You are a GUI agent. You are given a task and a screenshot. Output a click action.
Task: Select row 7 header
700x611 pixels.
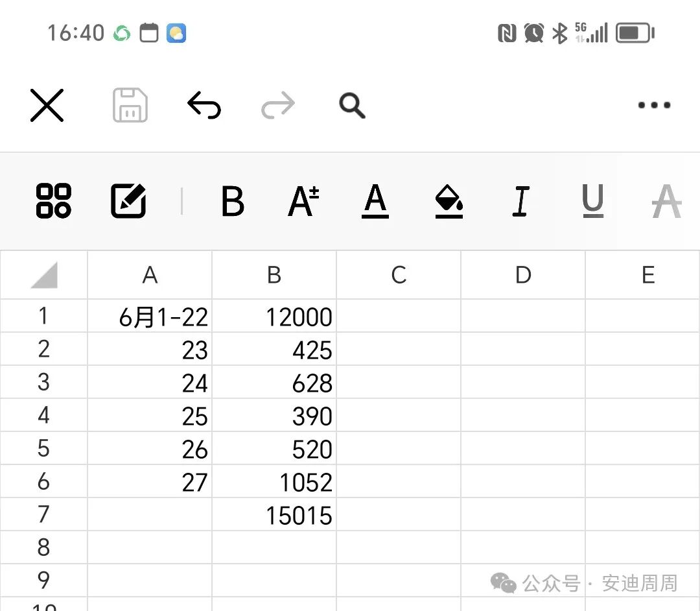pos(43,514)
